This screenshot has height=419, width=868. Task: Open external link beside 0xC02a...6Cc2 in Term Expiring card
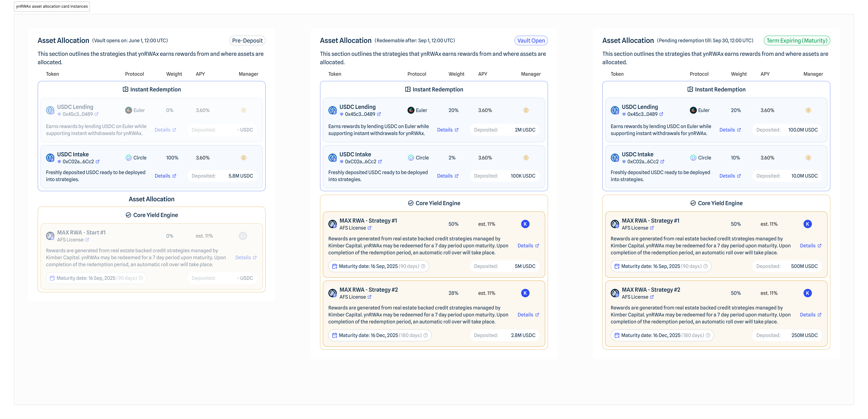click(663, 162)
